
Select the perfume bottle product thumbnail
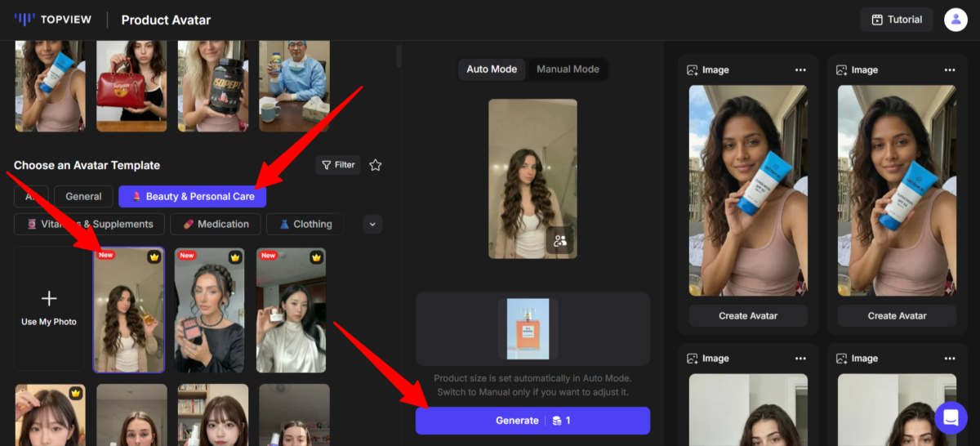click(528, 328)
